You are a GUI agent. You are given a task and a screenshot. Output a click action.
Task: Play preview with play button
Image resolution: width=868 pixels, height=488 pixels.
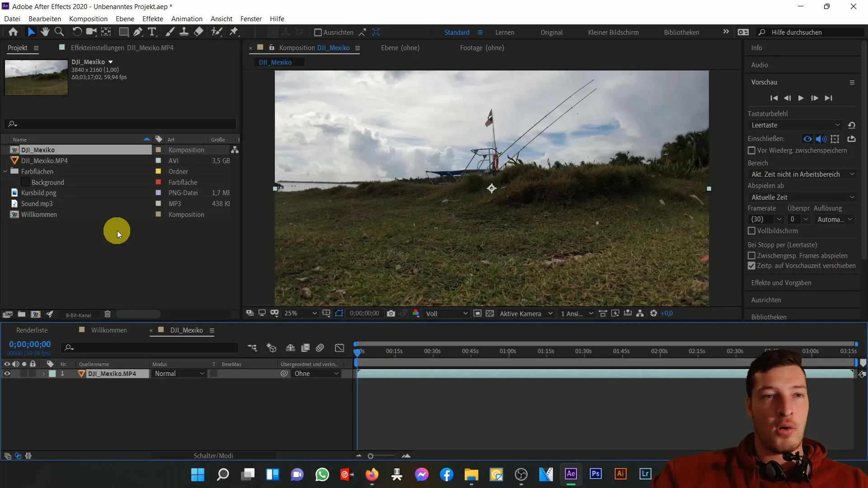pyautogui.click(x=801, y=98)
